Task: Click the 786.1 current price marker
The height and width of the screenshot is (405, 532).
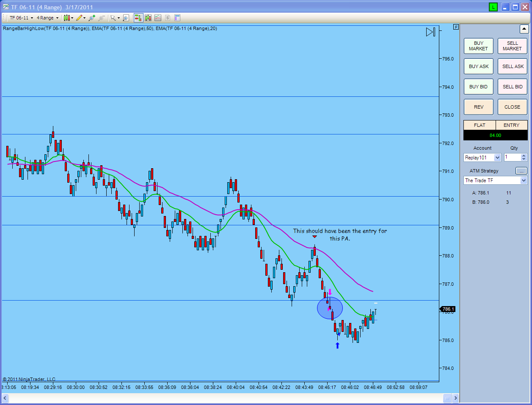Action: point(448,309)
